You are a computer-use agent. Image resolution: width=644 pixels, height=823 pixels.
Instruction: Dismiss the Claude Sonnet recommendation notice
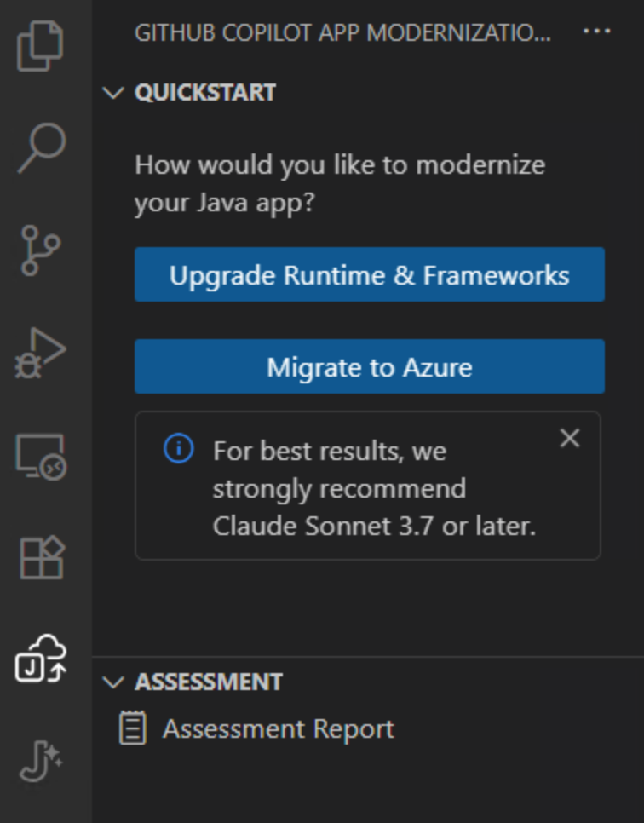coord(569,438)
